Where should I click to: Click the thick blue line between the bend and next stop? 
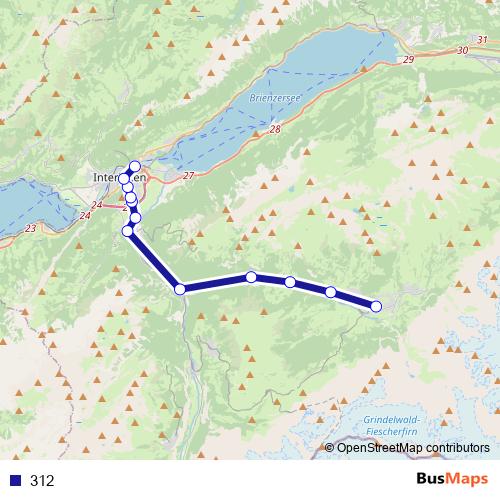[x=215, y=283]
